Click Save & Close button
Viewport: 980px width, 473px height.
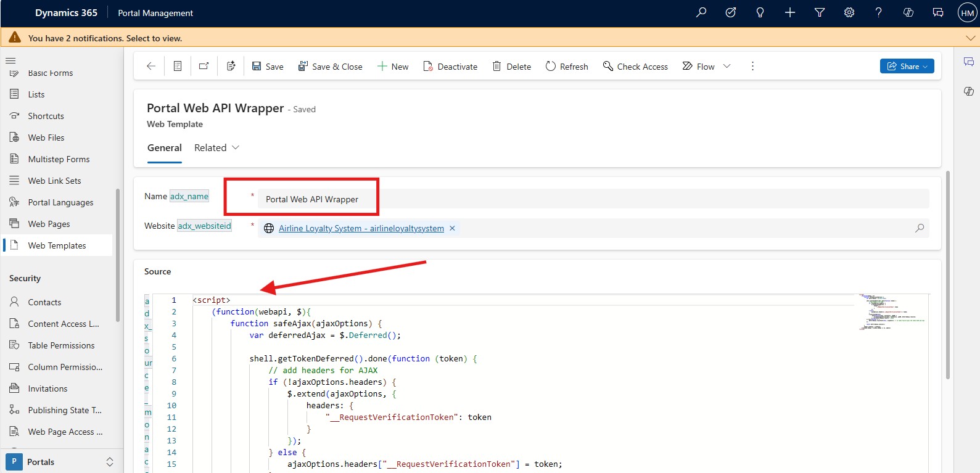330,66
